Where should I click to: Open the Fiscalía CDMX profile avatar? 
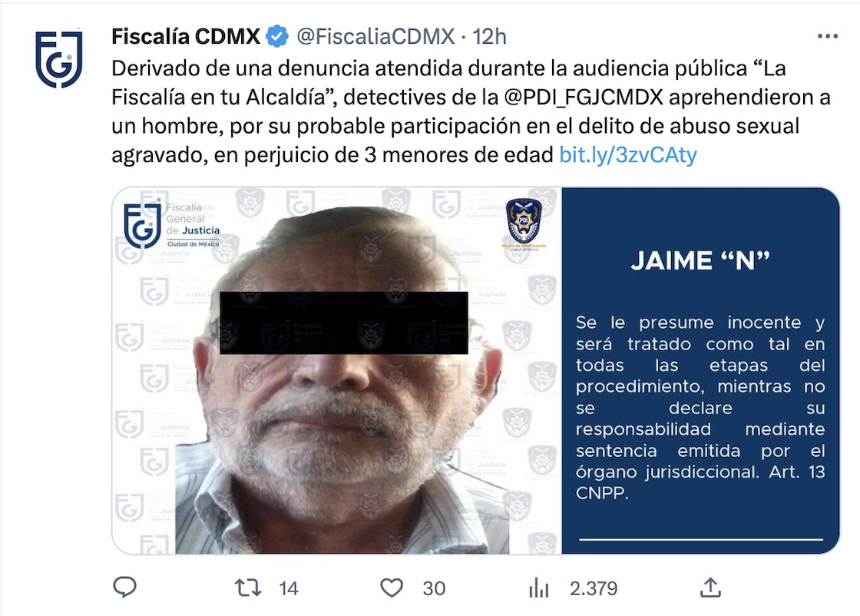coord(59,58)
